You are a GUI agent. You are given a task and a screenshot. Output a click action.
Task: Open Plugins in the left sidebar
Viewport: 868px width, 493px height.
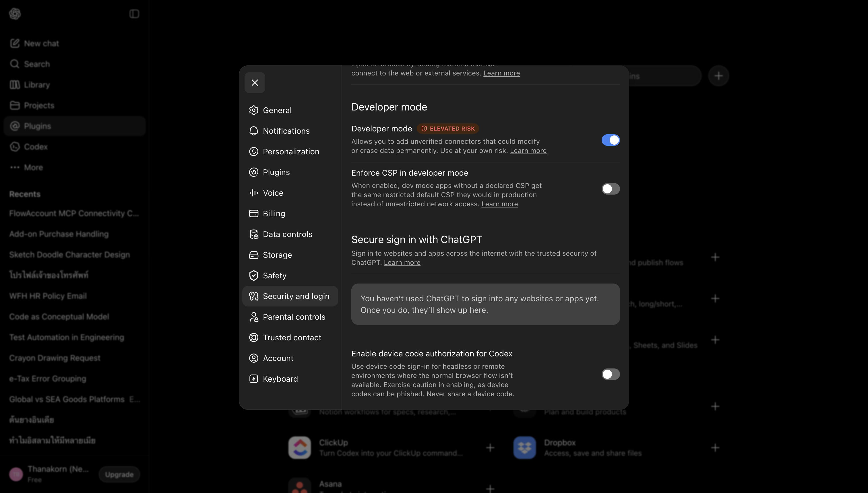click(75, 126)
